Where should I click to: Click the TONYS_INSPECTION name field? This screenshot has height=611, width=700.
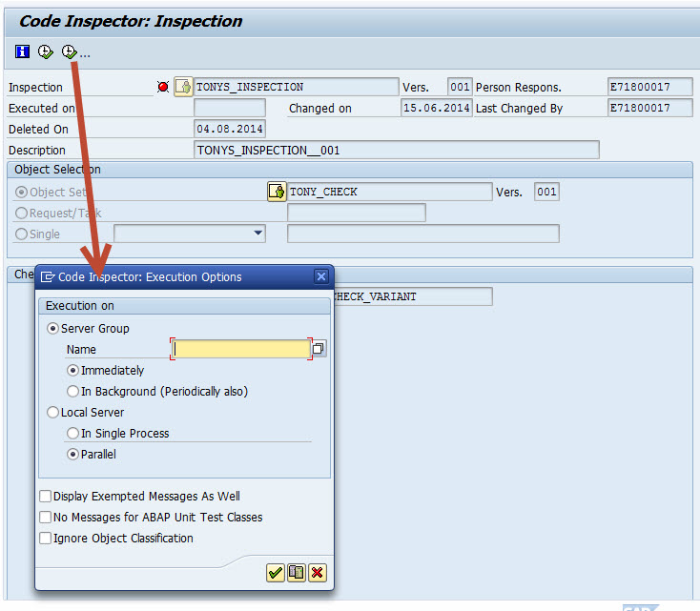click(296, 87)
